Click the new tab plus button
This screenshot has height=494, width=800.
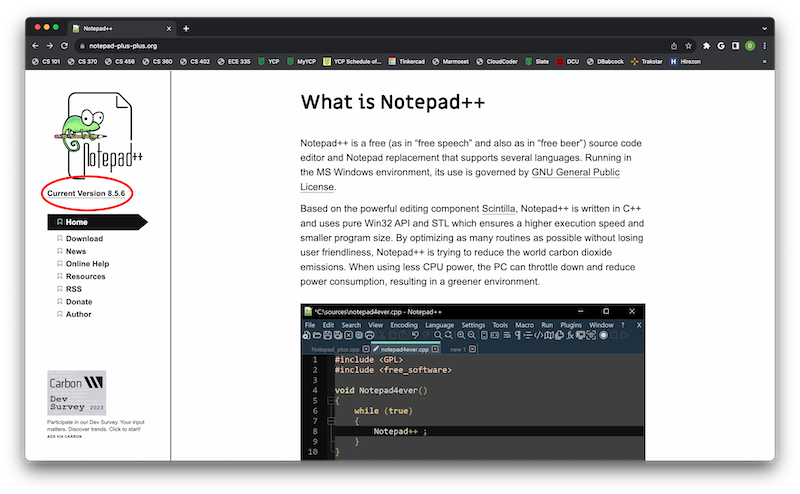pos(186,28)
